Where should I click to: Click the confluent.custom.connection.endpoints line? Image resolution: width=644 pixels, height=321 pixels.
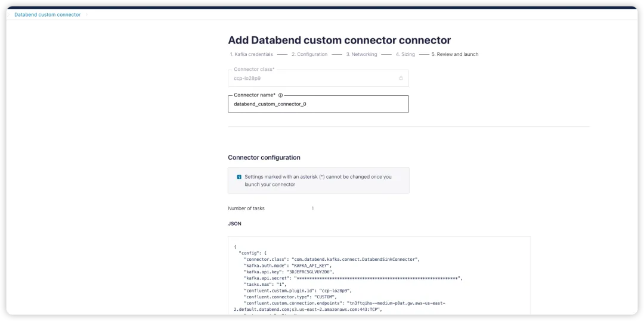340,306
